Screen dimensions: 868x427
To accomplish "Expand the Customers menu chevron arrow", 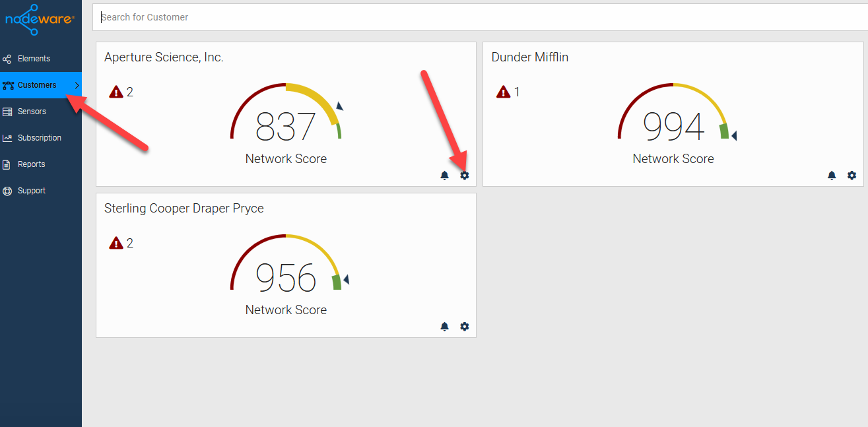I will 77,85.
